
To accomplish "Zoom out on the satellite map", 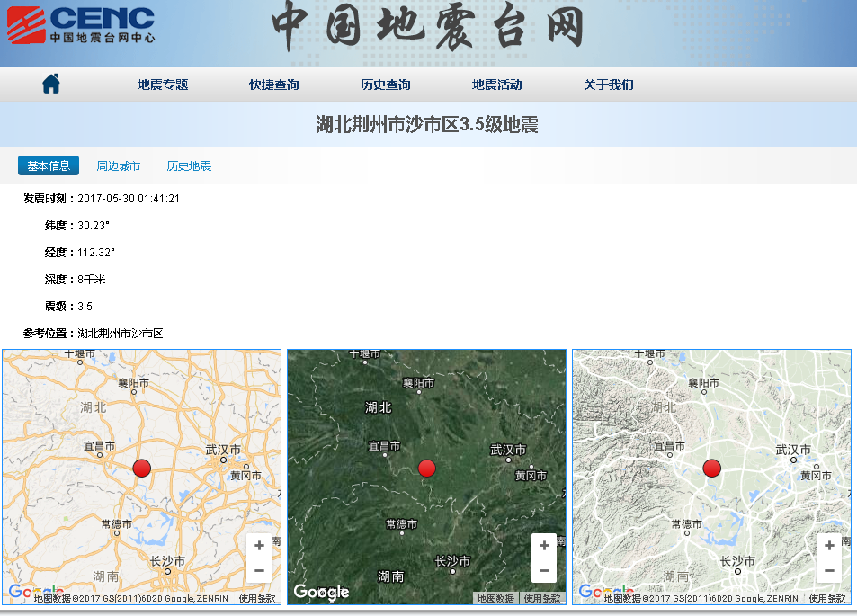I will coord(543,570).
